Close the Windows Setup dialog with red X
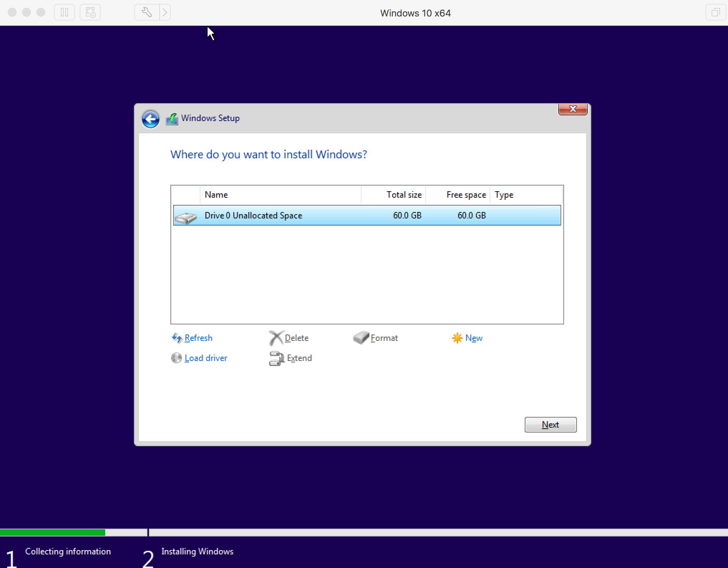Screen dimensions: 728x568 [573, 109]
